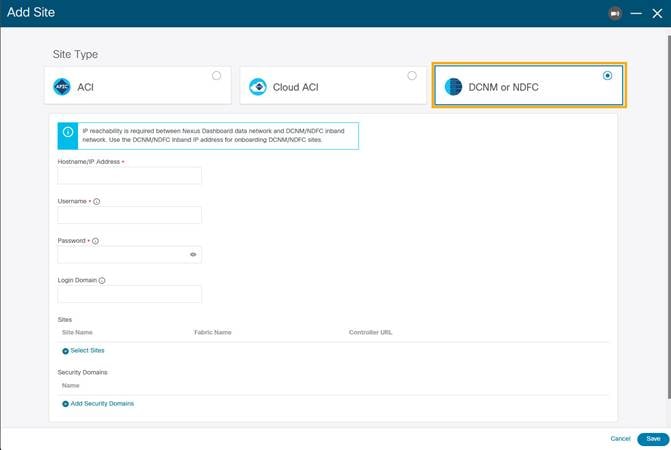Click the Add Site title text
Image resolution: width=671 pixels, height=450 pixels.
pos(31,12)
